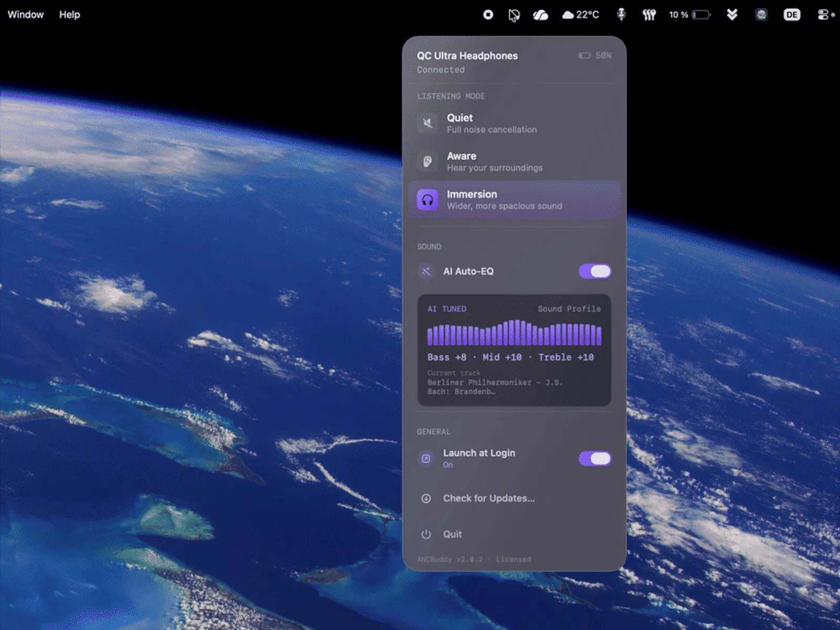
Task: Click the SOUND section header
Action: [429, 247]
